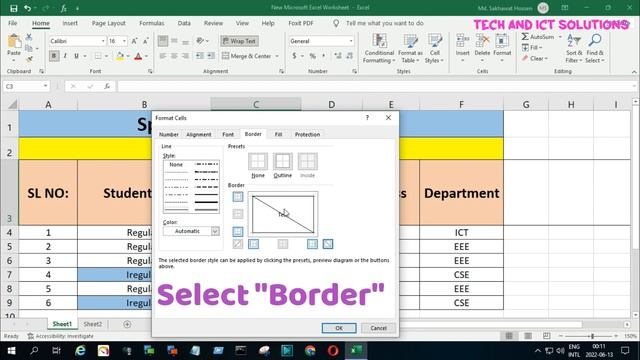Click Increase Font Size icon

coord(134,41)
